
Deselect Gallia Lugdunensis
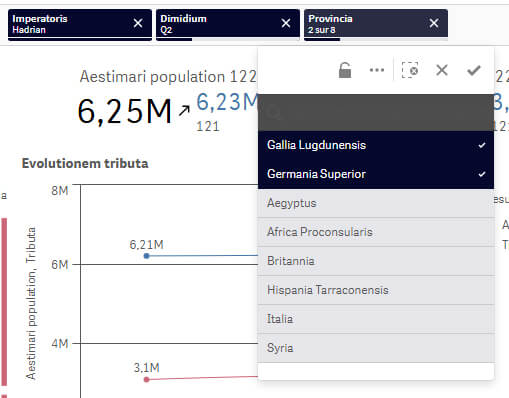[376, 145]
